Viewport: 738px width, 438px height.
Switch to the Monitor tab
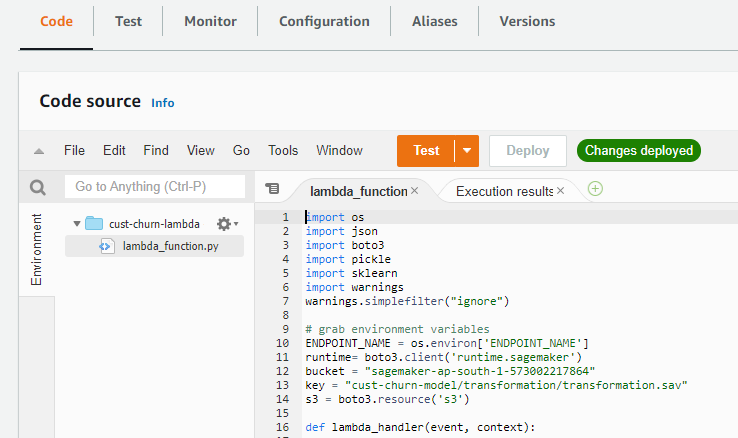click(210, 21)
